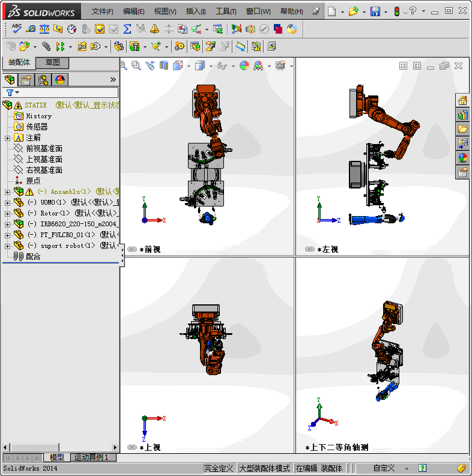Click the Insert Components icon
The height and width of the screenshot is (476, 472).
pyautogui.click(x=24, y=46)
